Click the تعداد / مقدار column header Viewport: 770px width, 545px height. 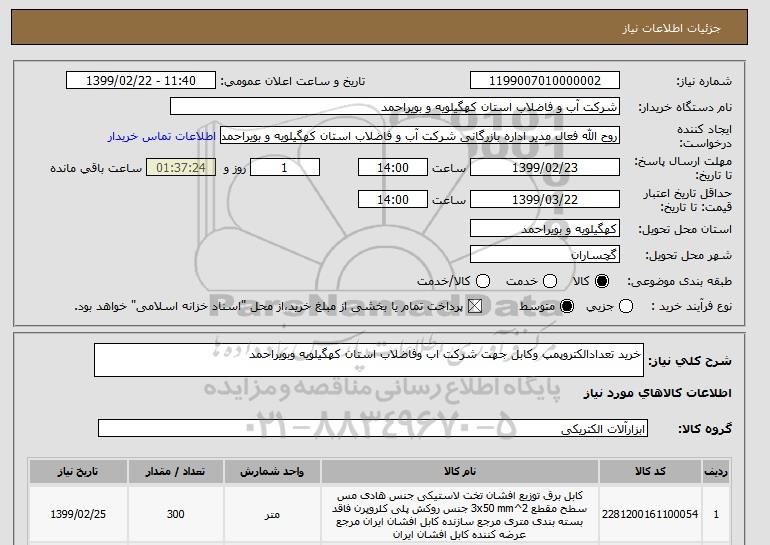(175, 471)
